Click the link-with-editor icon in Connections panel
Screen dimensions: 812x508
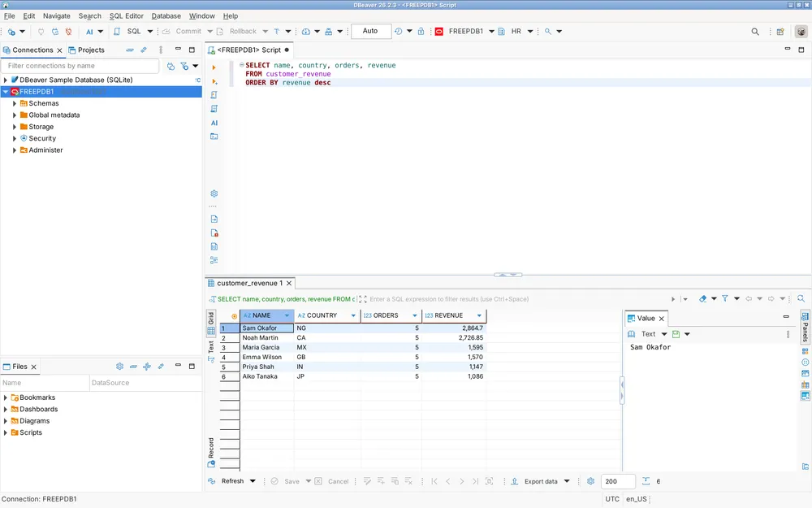click(x=144, y=50)
